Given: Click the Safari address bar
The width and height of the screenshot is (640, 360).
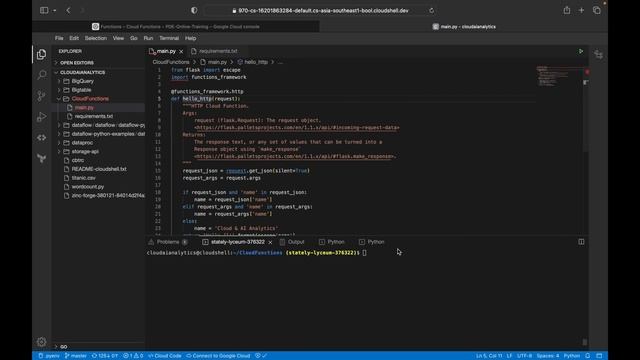Looking at the screenshot, I should 320,11.
